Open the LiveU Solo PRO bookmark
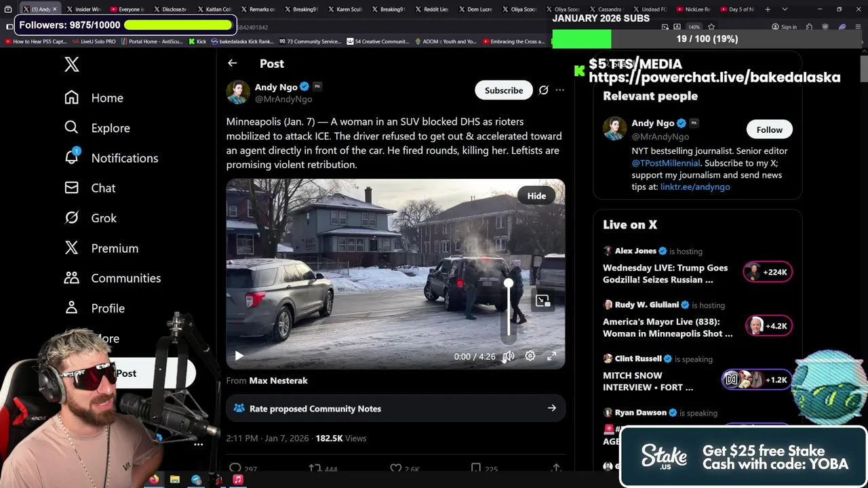The image size is (868, 488). coord(94,41)
